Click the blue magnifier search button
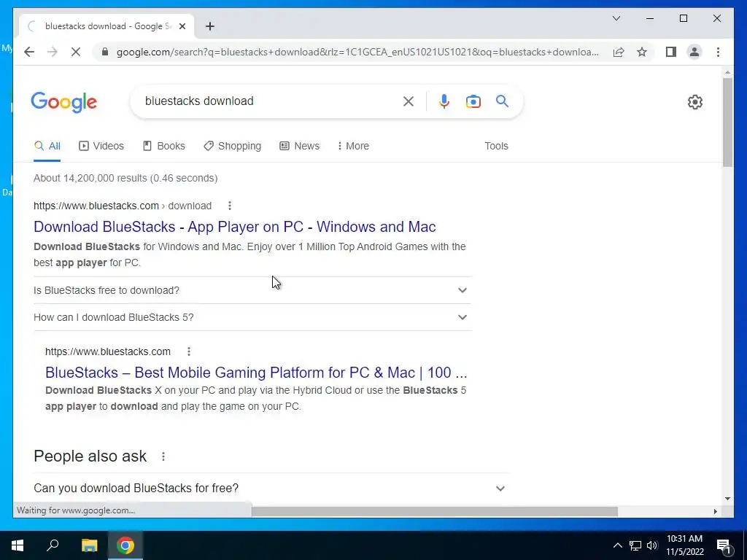The image size is (747, 560). pos(502,101)
